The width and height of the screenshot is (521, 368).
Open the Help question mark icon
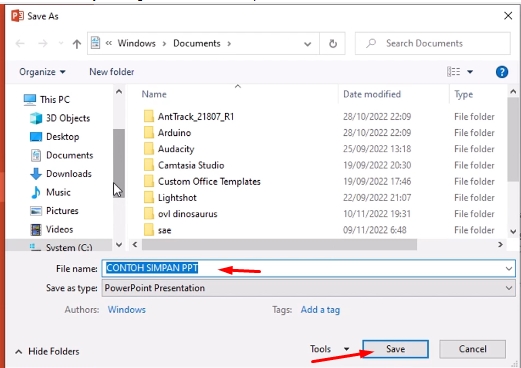(x=502, y=72)
